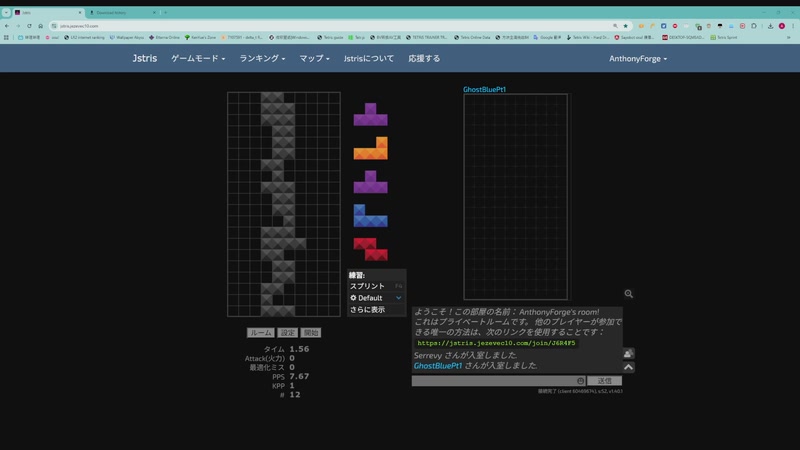Image resolution: width=800 pixels, height=450 pixels.
Task: Click the 設定 button below the board
Action: click(x=287, y=333)
